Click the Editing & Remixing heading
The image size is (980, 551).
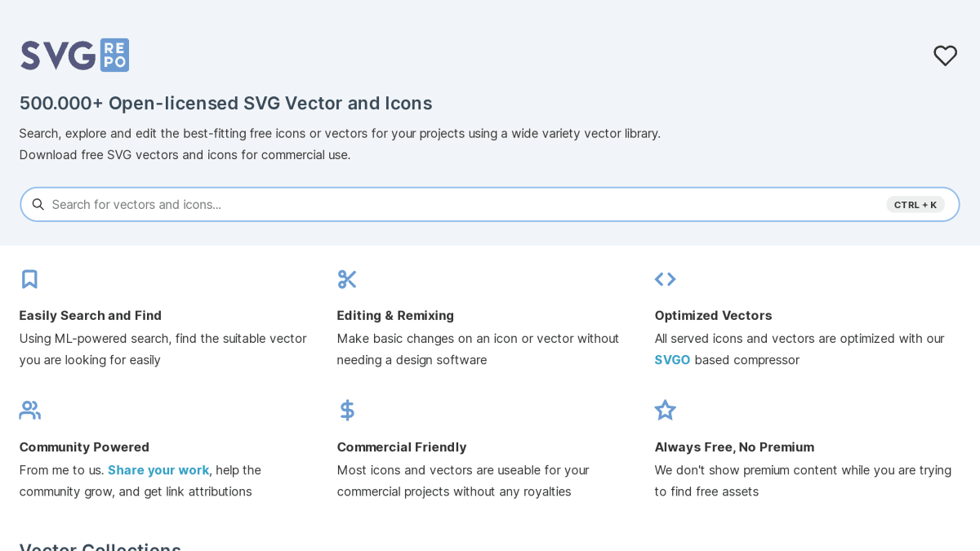tap(395, 315)
